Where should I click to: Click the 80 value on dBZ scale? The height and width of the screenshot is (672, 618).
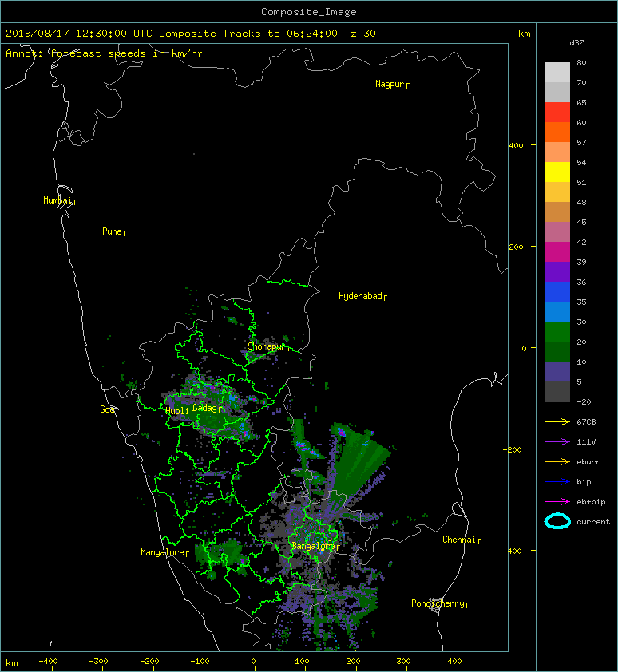tap(581, 62)
